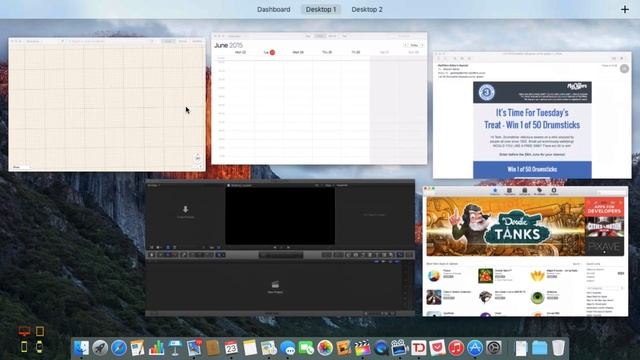640x360 pixels.
Task: Open Top Charts tab in App Store window
Action: coord(509,191)
